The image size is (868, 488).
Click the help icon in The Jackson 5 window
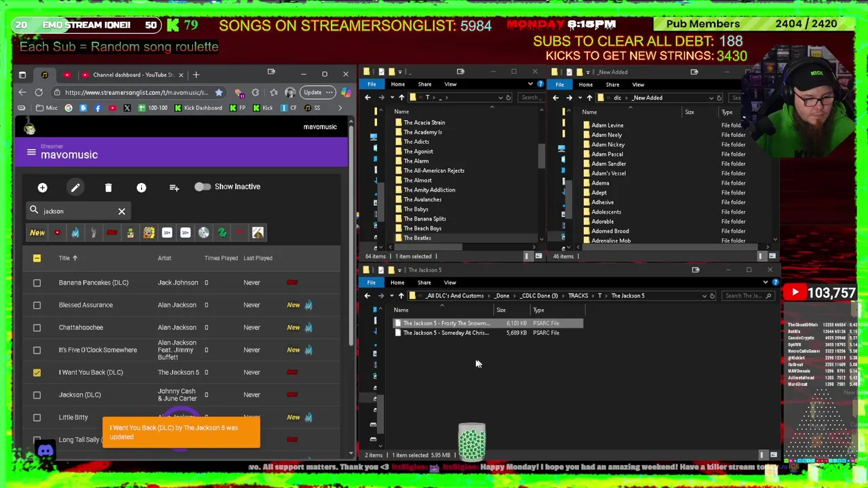click(775, 283)
